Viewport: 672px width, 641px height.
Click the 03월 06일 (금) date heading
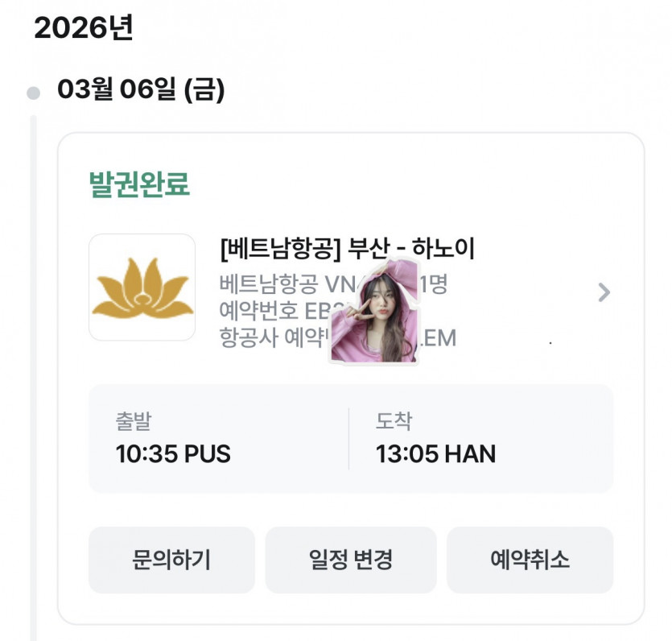click(141, 90)
